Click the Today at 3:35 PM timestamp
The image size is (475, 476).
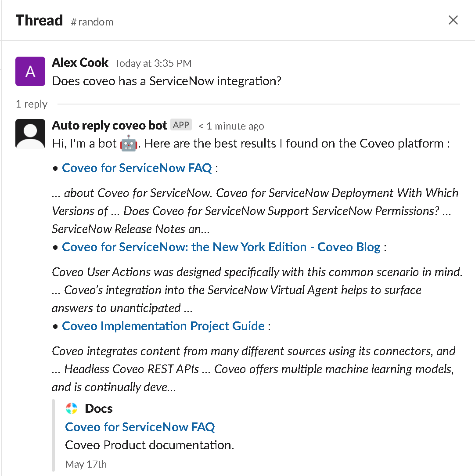pyautogui.click(x=153, y=63)
